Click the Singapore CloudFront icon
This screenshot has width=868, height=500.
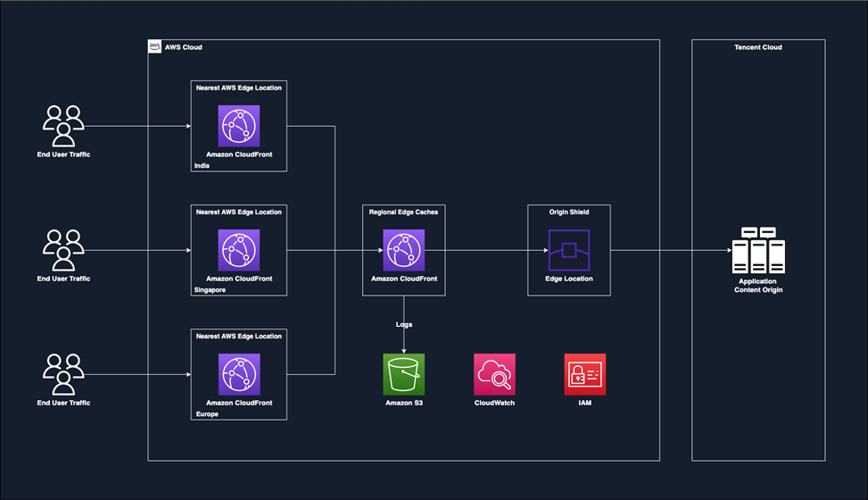pos(238,250)
